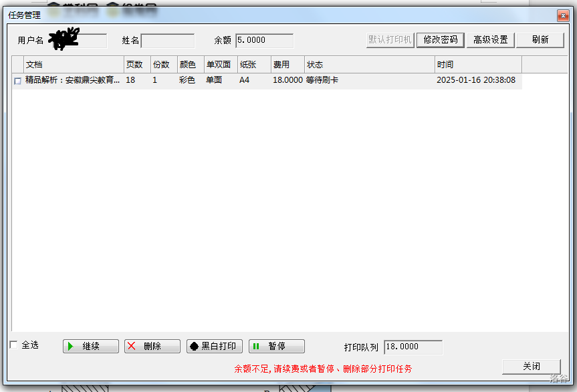Click the 费用 column header
Screen dimensions: 577x392
pos(287,65)
